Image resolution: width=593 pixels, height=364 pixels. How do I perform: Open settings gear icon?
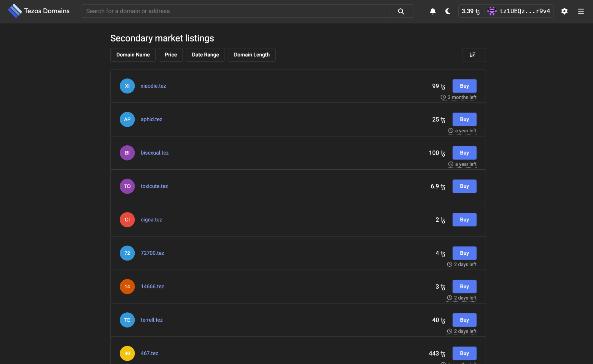[564, 11]
